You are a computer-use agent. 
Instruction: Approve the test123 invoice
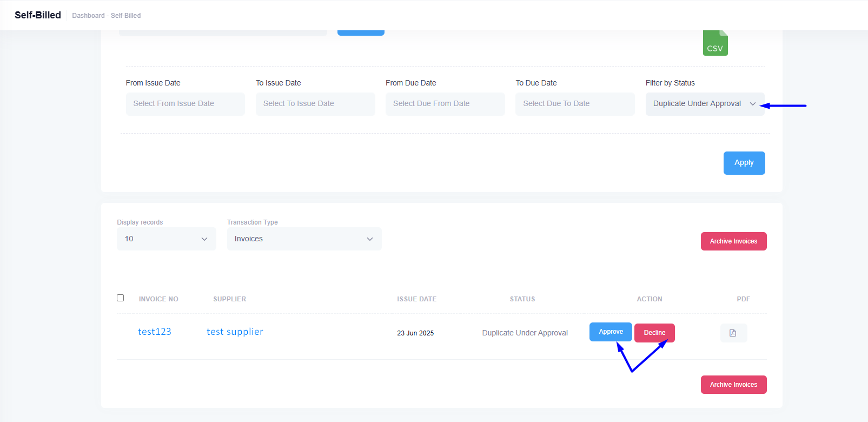(x=611, y=332)
